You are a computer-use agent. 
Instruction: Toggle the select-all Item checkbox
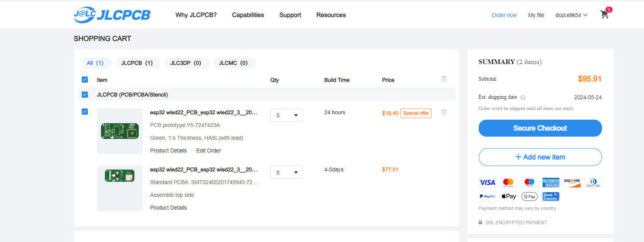pyautogui.click(x=85, y=80)
